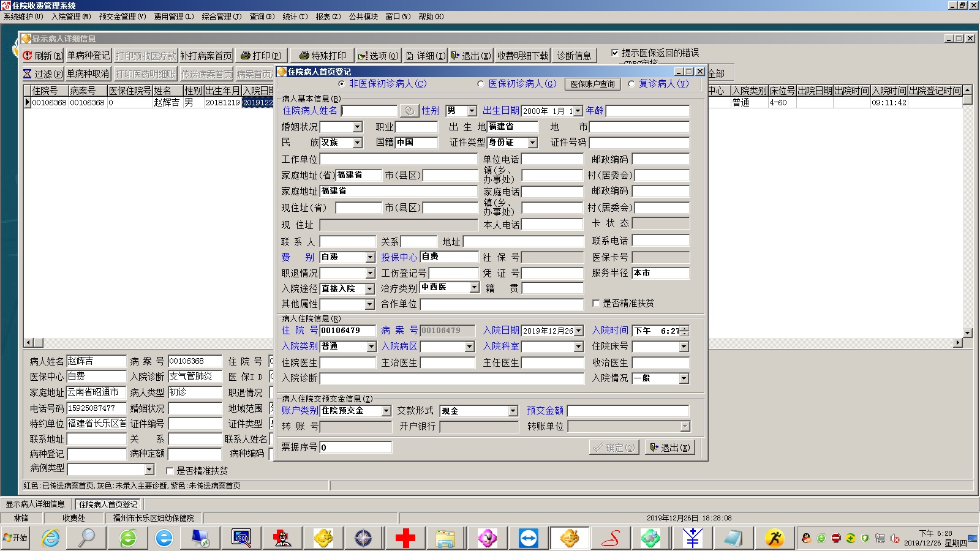Viewport: 980px width, 551px height.
Task: Click 退出(X) at the registration dialog bottom
Action: tap(670, 448)
